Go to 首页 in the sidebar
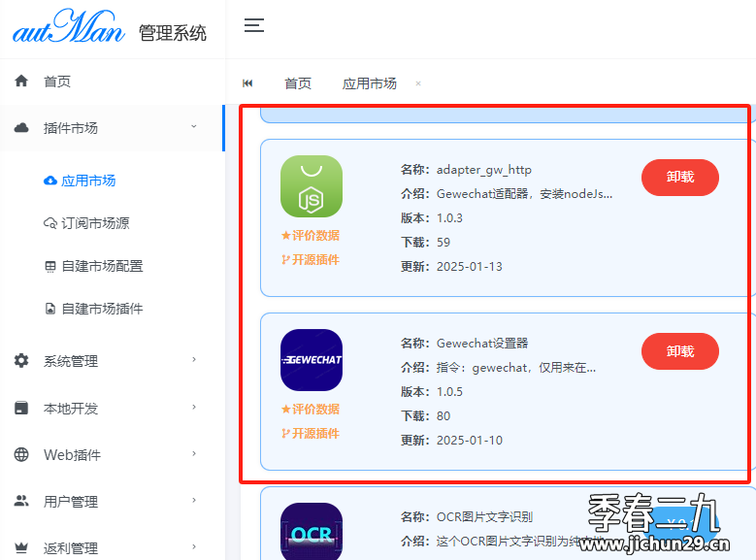The image size is (756, 560). (57, 82)
